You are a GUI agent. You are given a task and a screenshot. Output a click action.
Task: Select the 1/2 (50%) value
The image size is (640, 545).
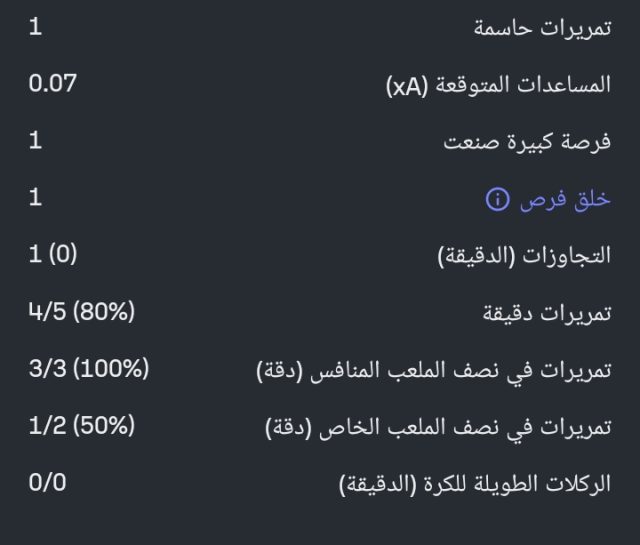(81, 425)
